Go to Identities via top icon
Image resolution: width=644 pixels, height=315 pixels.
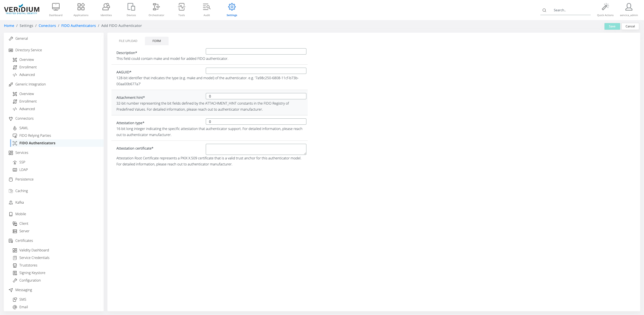point(106,7)
